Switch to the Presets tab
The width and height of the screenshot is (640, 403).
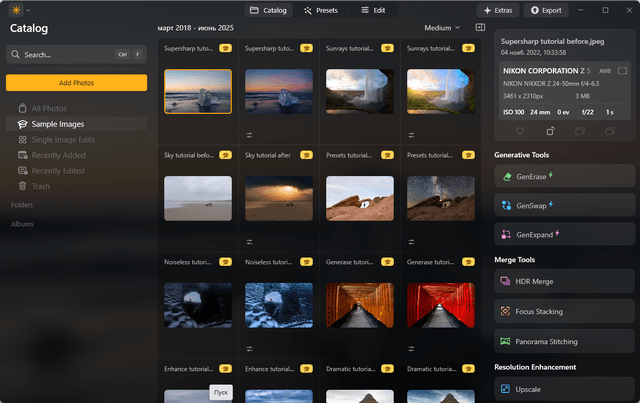point(321,10)
